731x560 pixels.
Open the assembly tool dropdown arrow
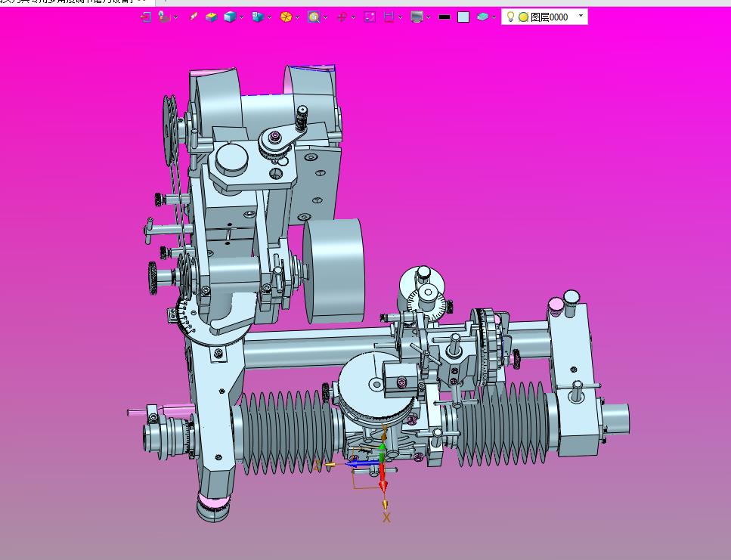pos(175,17)
